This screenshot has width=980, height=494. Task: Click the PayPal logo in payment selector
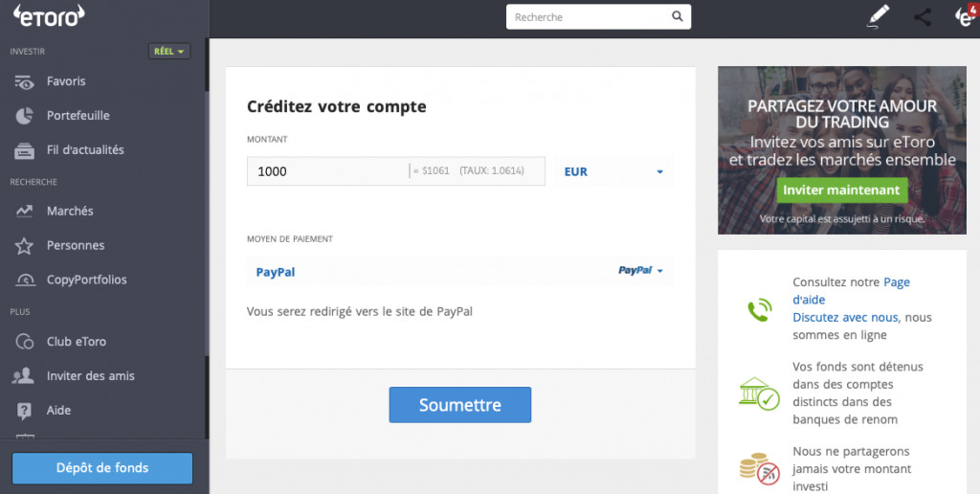[x=635, y=270]
